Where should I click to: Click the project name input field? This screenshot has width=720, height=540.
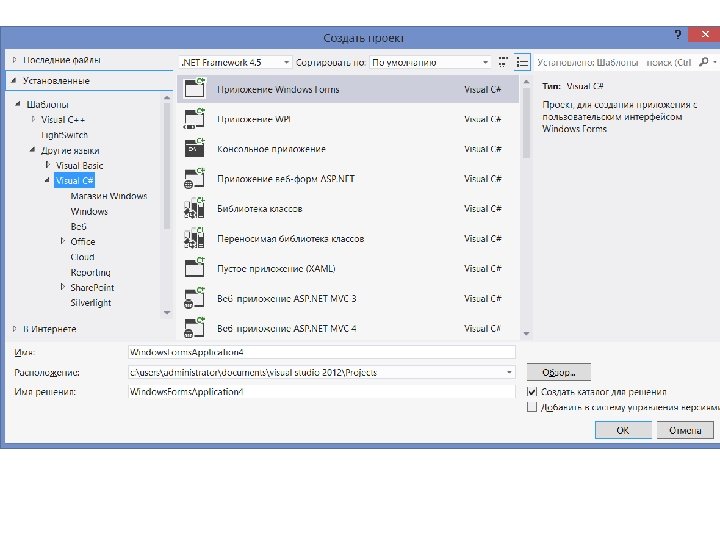click(321, 352)
